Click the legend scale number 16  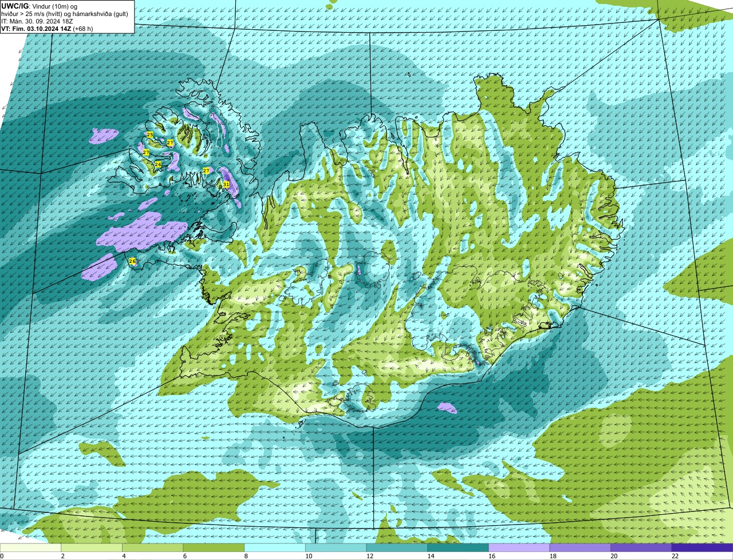(x=492, y=556)
